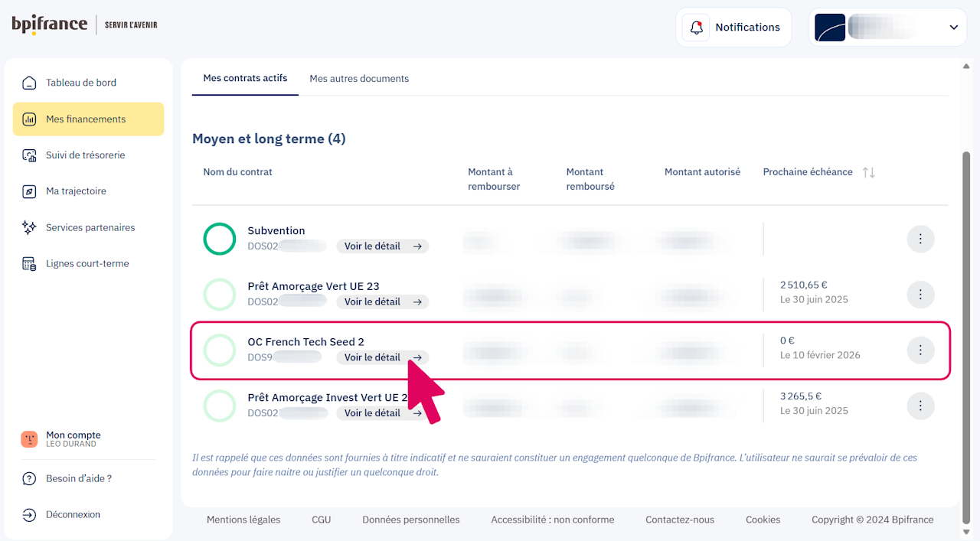Switch to Mes autres documents tab
The width and height of the screenshot is (980, 541).
pos(359,79)
